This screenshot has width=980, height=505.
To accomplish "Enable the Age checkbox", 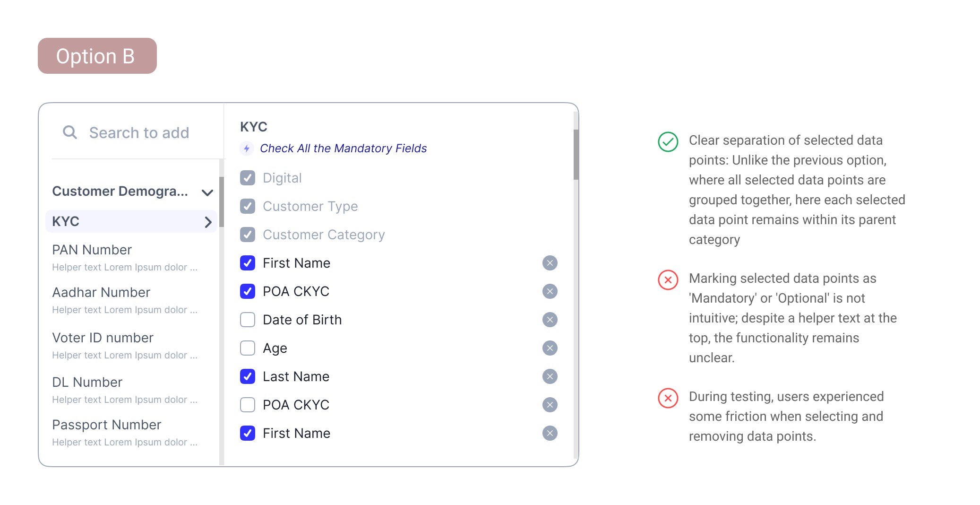I will point(248,348).
